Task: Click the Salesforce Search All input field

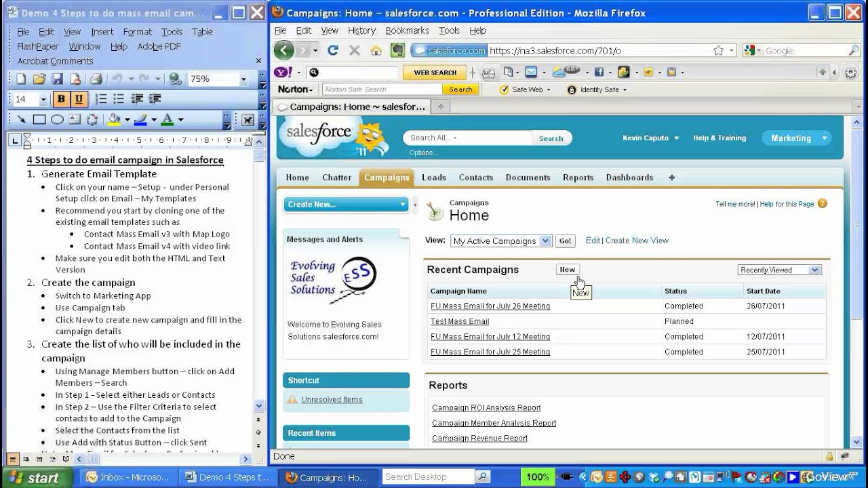Action: coord(469,138)
